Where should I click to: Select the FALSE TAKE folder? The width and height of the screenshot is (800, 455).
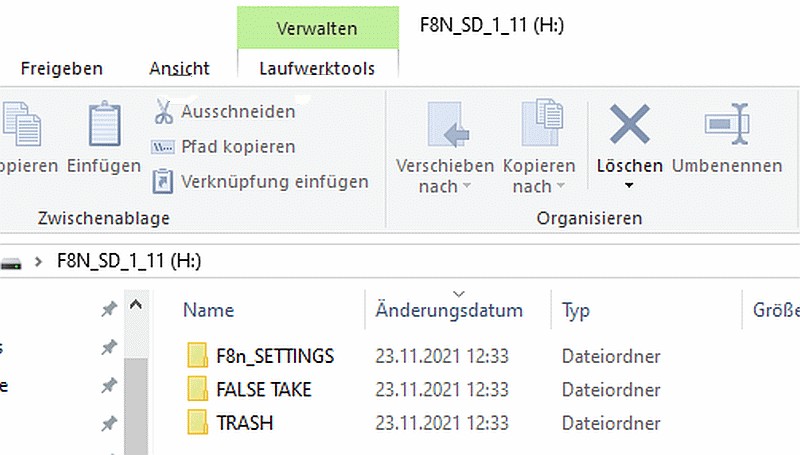click(x=264, y=389)
